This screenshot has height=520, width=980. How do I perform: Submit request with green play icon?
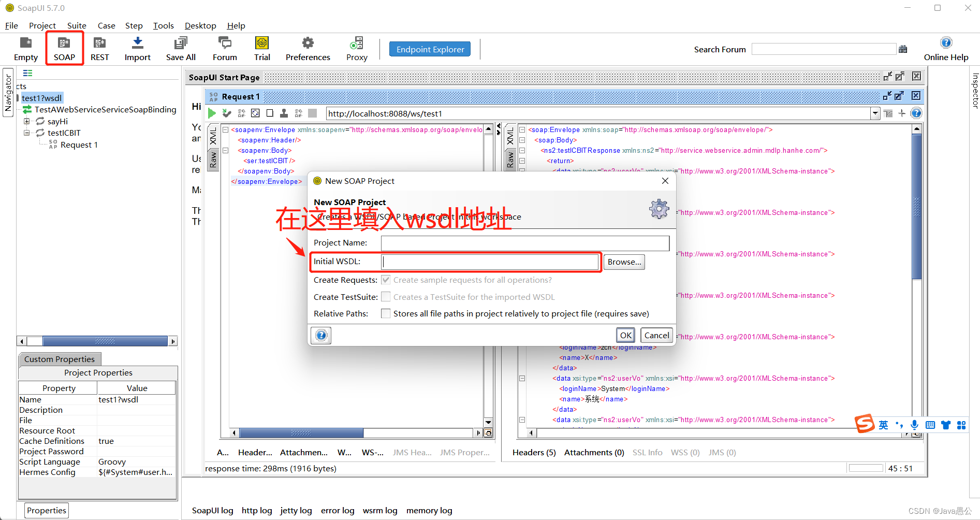click(212, 113)
